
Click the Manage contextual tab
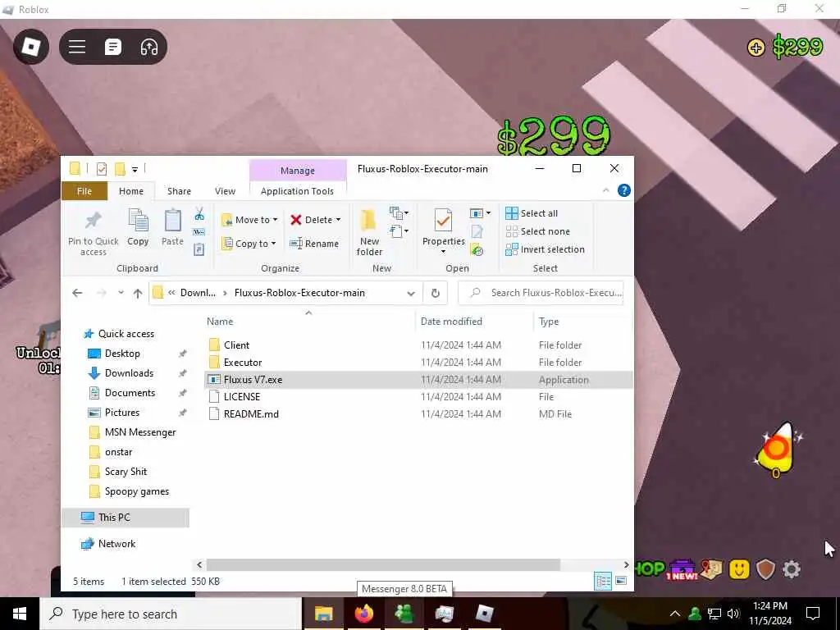297,171
